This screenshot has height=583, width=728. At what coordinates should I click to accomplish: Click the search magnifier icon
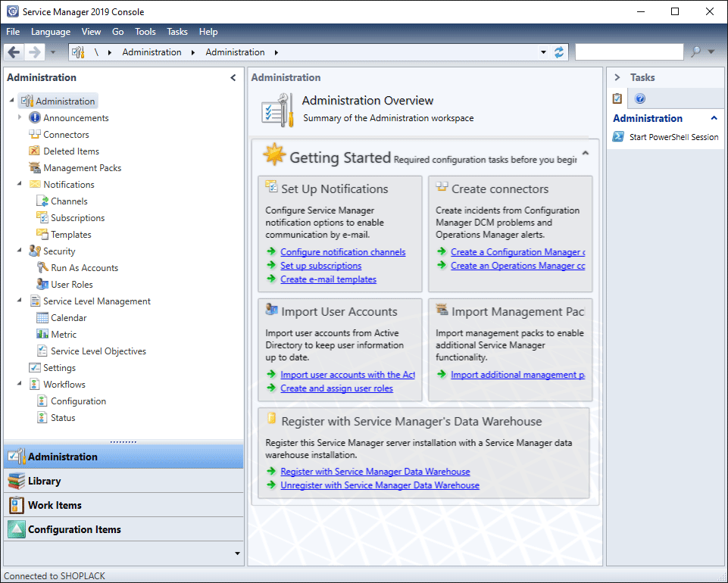[x=695, y=52]
